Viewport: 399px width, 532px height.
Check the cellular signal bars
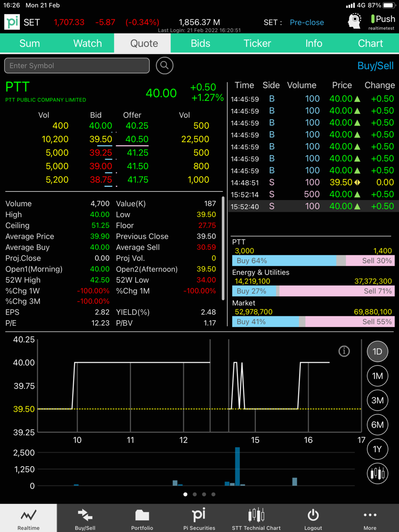tap(350, 6)
